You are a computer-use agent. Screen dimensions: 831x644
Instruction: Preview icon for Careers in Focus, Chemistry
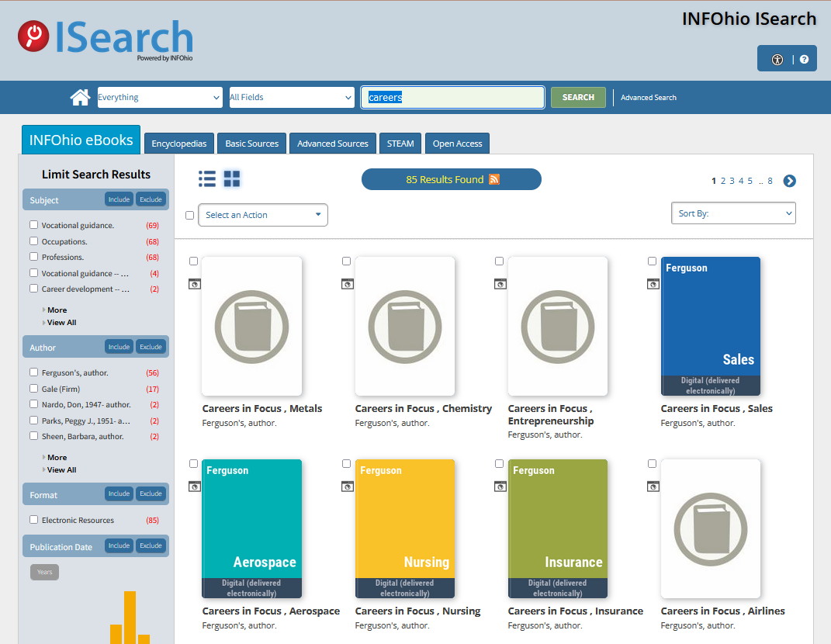(x=347, y=284)
